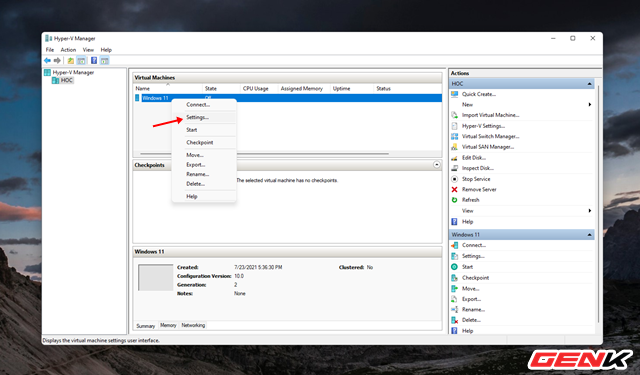Viewport: 640px width, 375px height.
Task: Collapse the Checkpoints panel with its round button
Action: click(437, 165)
